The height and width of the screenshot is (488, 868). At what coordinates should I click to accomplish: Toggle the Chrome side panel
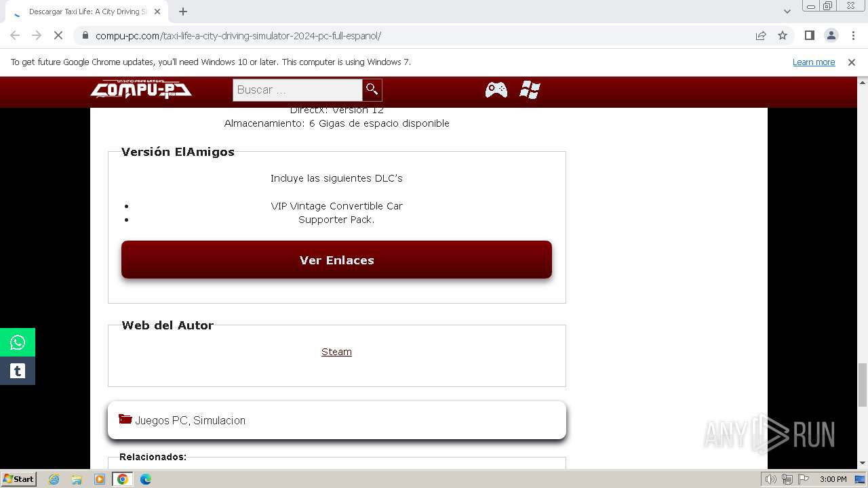(809, 35)
